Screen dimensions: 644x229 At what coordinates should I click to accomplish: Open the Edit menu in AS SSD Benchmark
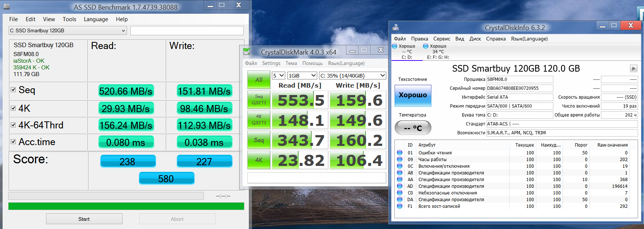pyautogui.click(x=30, y=19)
